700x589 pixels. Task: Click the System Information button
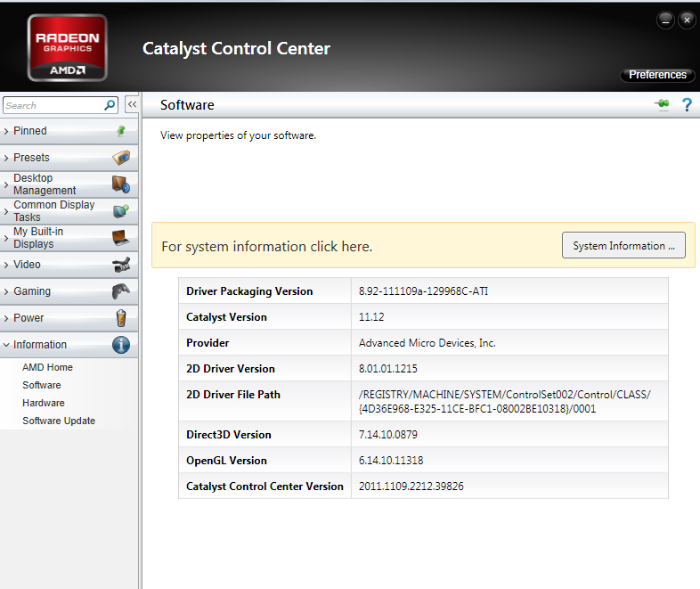point(623,245)
